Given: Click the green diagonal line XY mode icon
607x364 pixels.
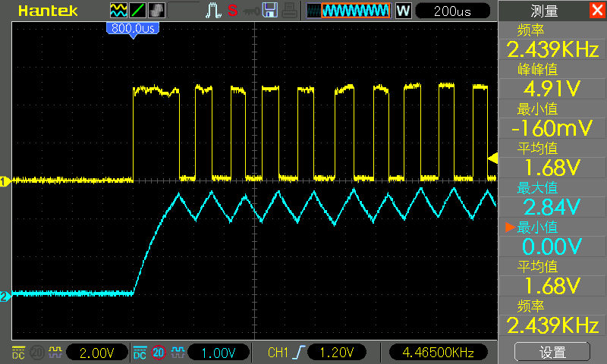Looking at the screenshot, I should pos(137,11).
